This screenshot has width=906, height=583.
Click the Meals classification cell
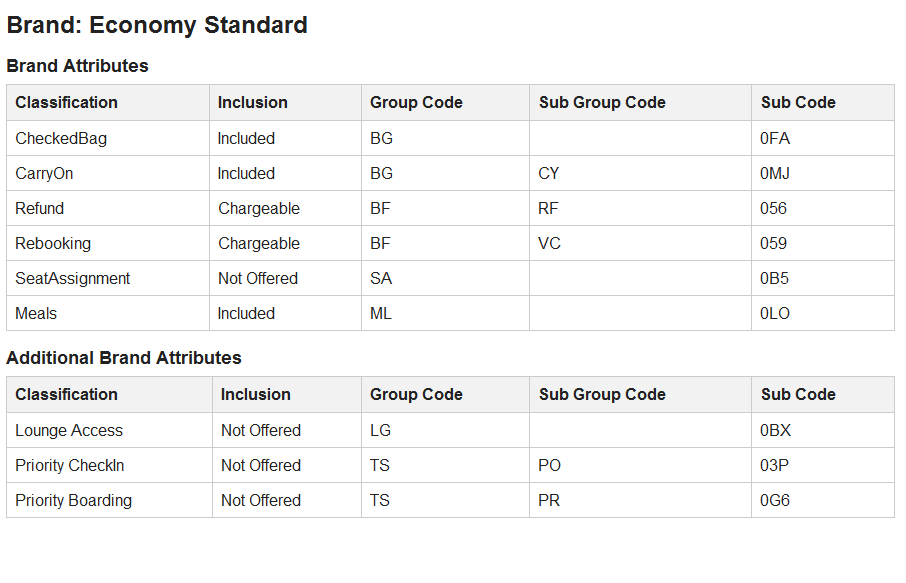pos(36,313)
